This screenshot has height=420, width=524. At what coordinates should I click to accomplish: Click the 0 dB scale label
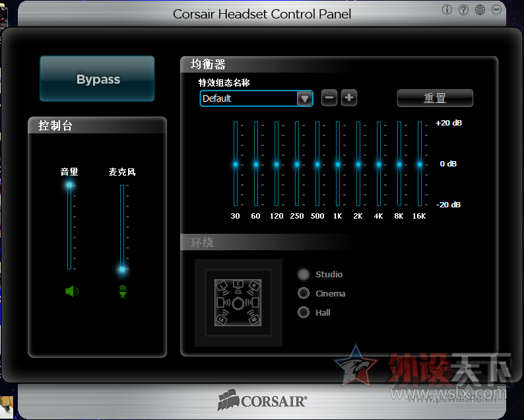click(448, 164)
